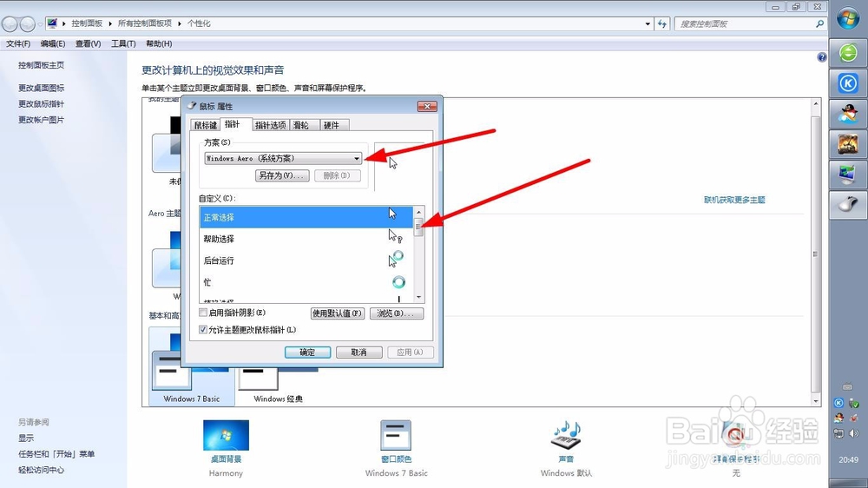Open the Windows Aero scheme dropdown
Image resolution: width=868 pixels, height=488 pixels.
[x=283, y=158]
